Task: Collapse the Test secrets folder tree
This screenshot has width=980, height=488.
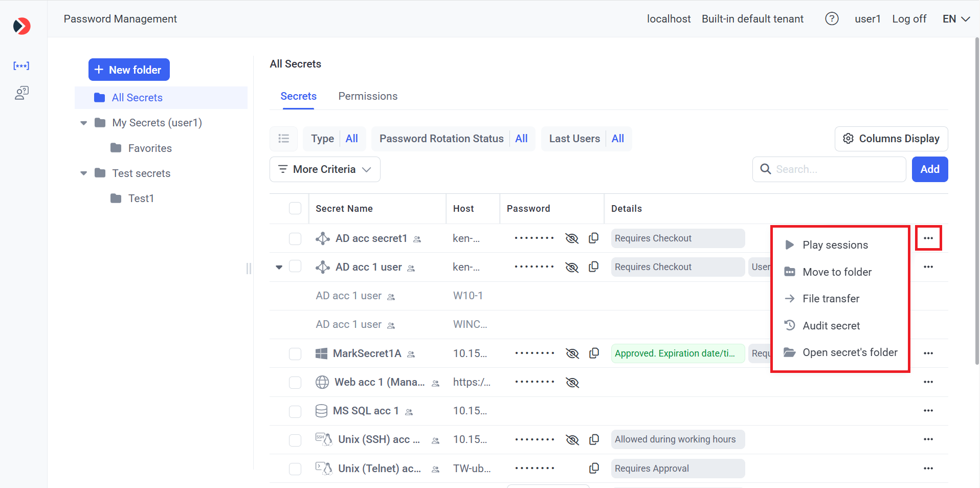Action: pyautogui.click(x=84, y=173)
